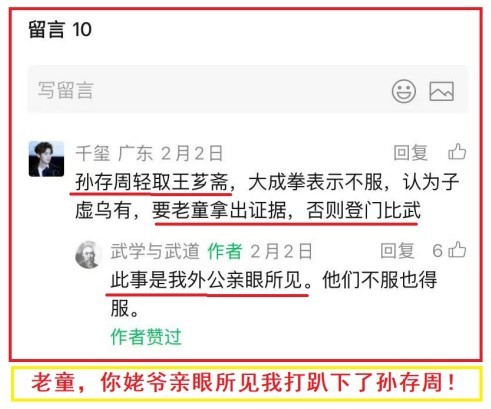
Task: Select the username 武学与武道
Action: click(x=155, y=251)
